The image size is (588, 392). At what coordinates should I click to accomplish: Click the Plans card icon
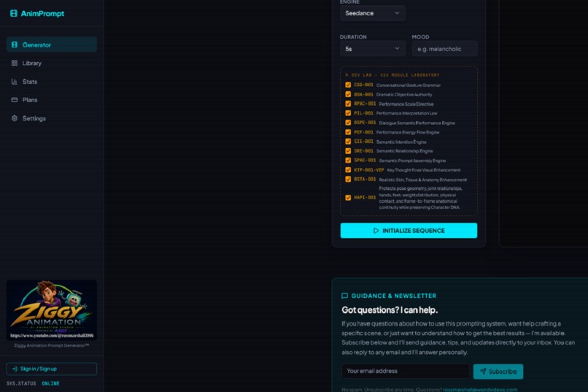point(15,100)
